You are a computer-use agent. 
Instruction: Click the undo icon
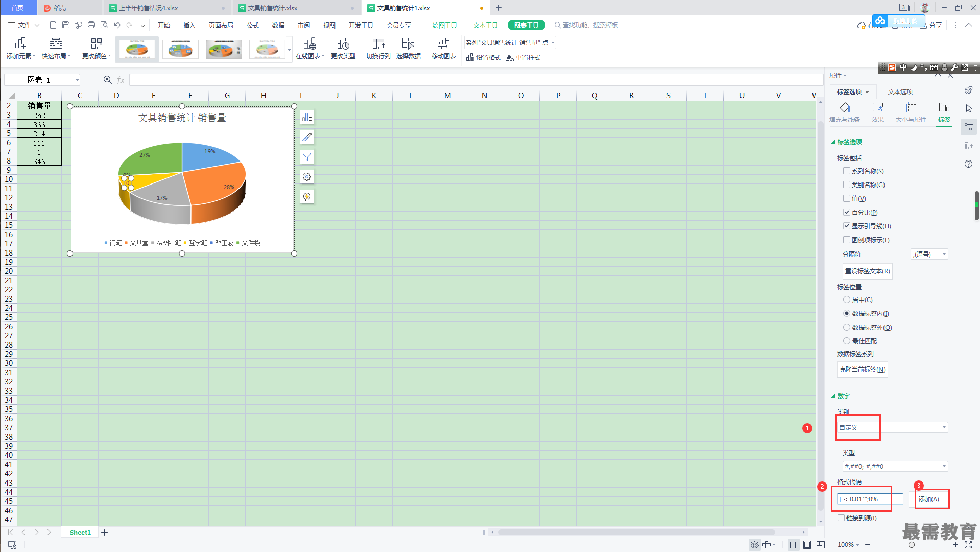point(117,25)
